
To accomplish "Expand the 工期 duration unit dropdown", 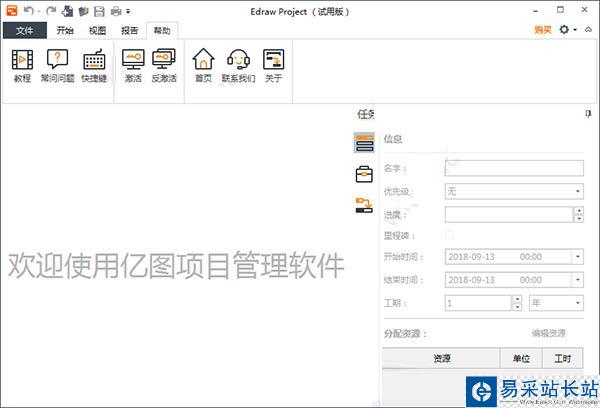I will click(x=578, y=303).
